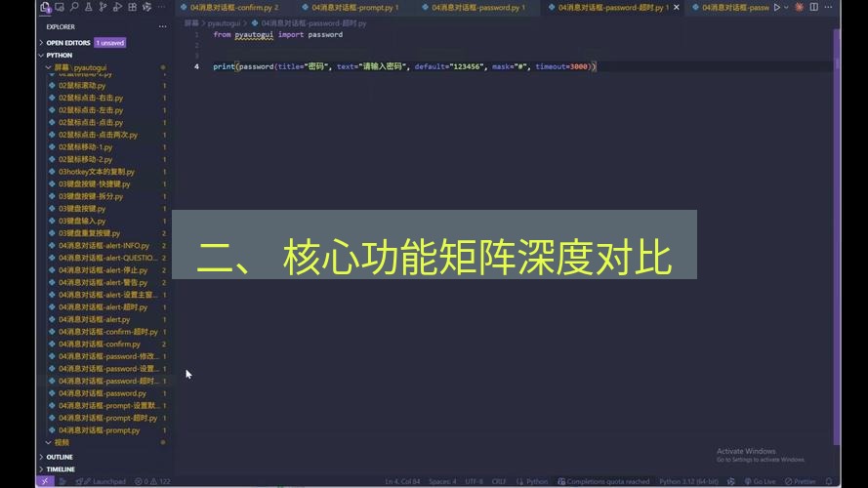Open file 02鼠标移动-1.py

tap(85, 147)
